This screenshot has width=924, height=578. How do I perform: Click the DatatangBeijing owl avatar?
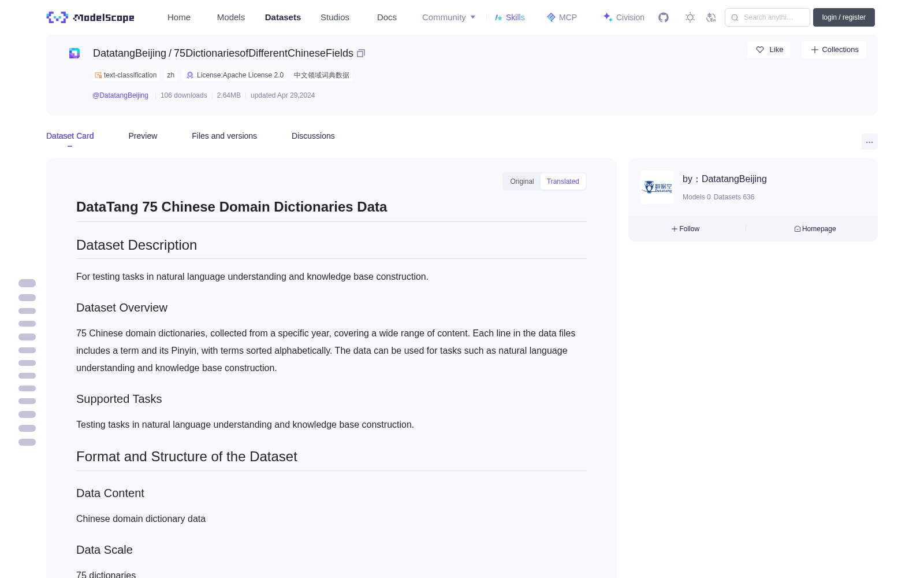click(x=657, y=187)
